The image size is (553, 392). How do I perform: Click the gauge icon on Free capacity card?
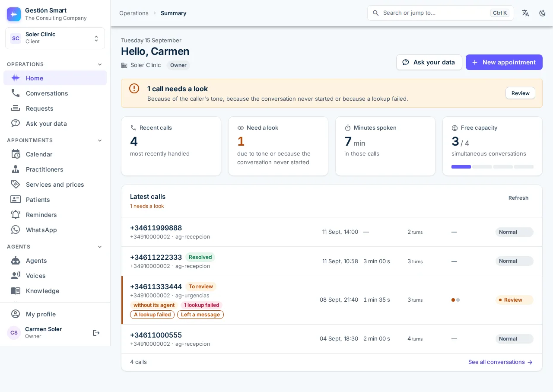click(454, 128)
